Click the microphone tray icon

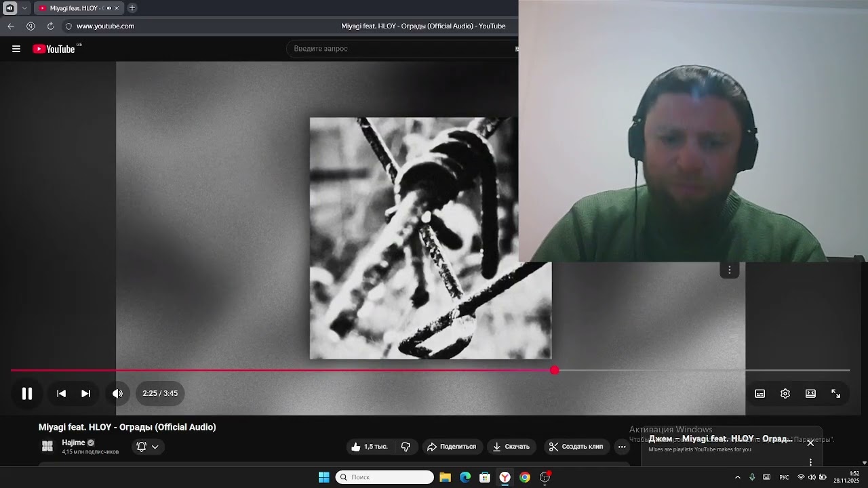coord(752,477)
